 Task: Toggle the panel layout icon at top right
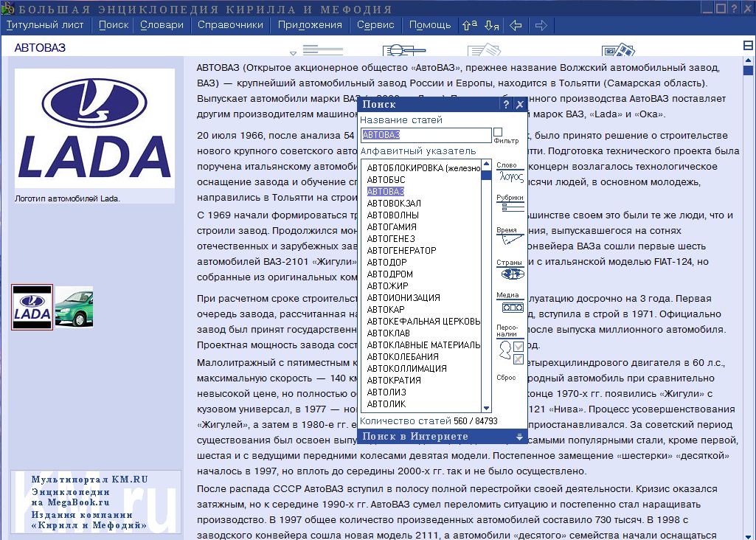[749, 46]
